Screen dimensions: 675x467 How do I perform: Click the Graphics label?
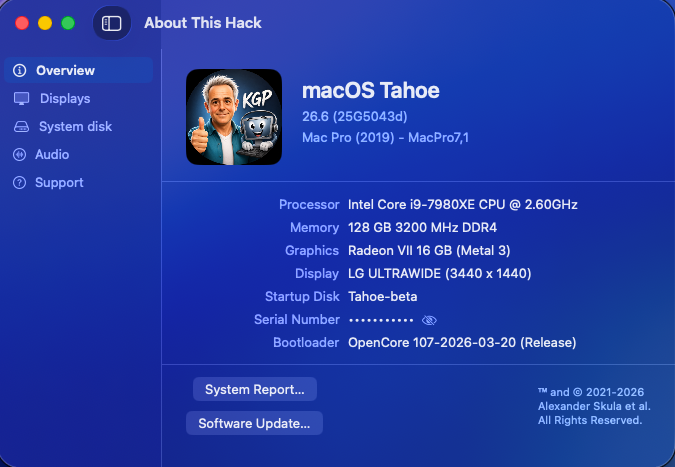click(312, 251)
